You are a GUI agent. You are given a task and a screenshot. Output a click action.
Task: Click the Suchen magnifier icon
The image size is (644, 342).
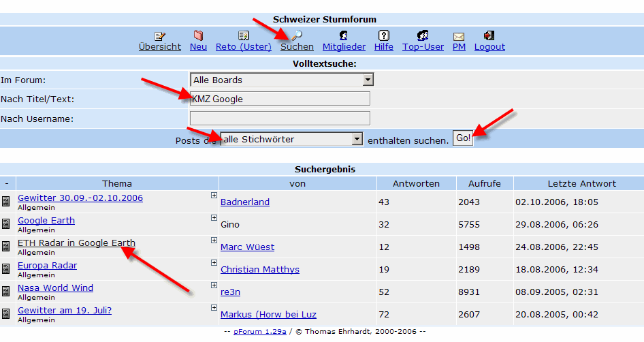(x=297, y=35)
